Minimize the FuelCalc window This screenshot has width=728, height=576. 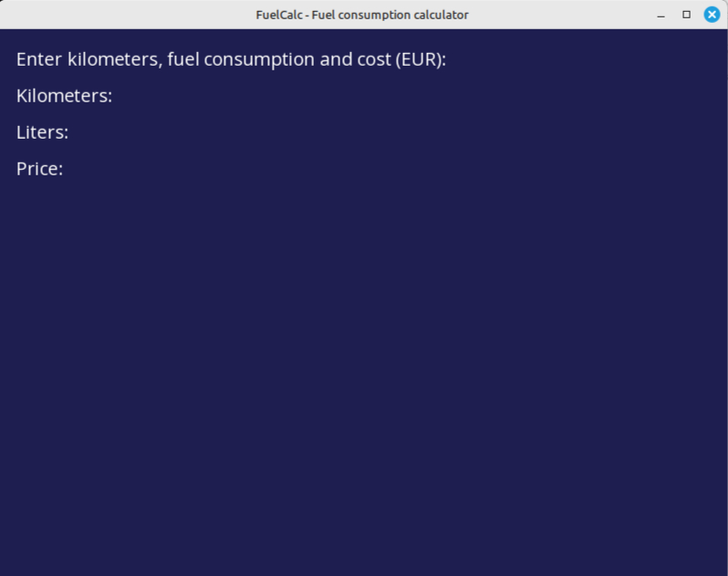pos(661,15)
